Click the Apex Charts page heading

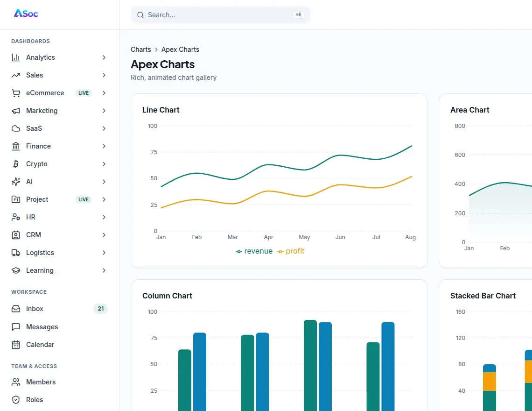(162, 64)
